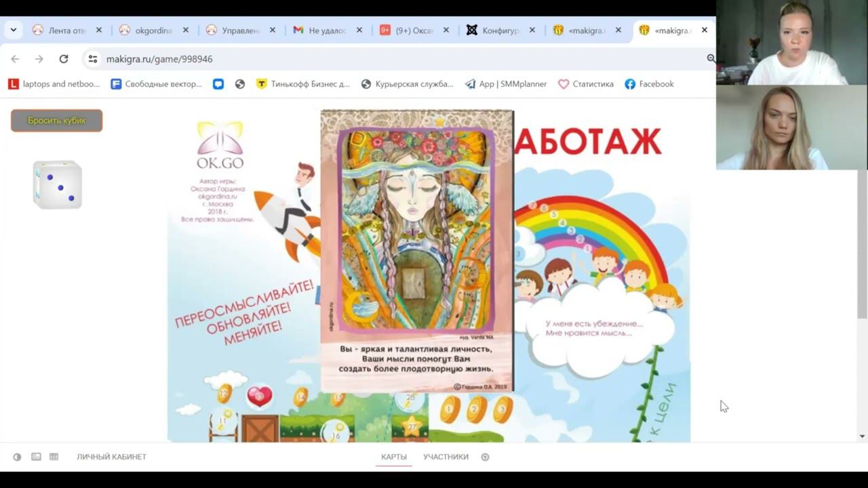Screen dimensions: 868x488
Task: Click the round arrow icon beside УЧАСТНИКИ
Action: (485, 457)
